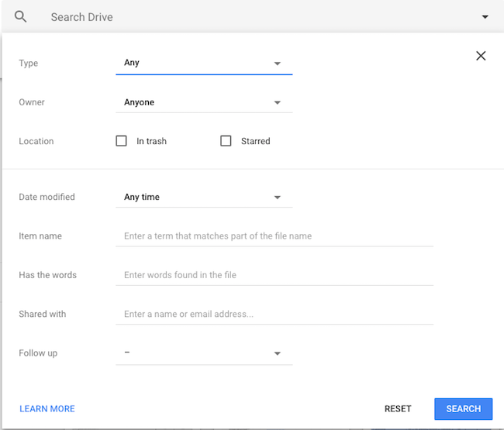Click the magnifying glass search icon
The image size is (504, 430).
point(21,16)
